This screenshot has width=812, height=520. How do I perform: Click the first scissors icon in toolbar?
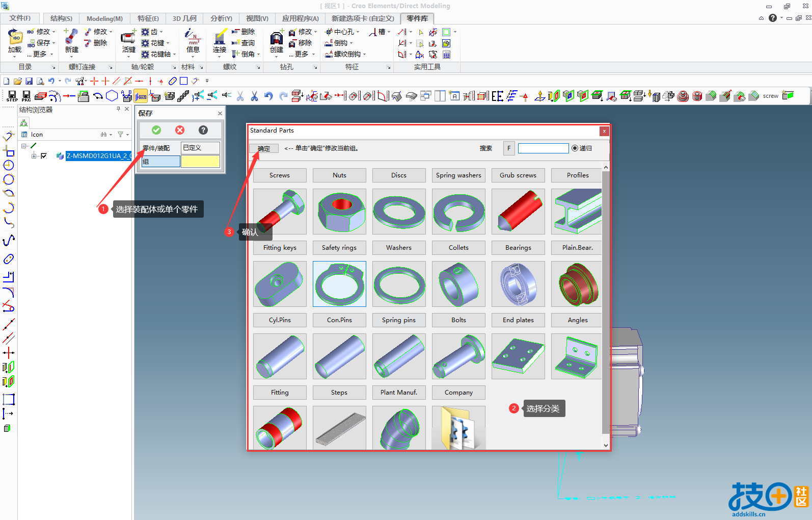pyautogui.click(x=240, y=96)
